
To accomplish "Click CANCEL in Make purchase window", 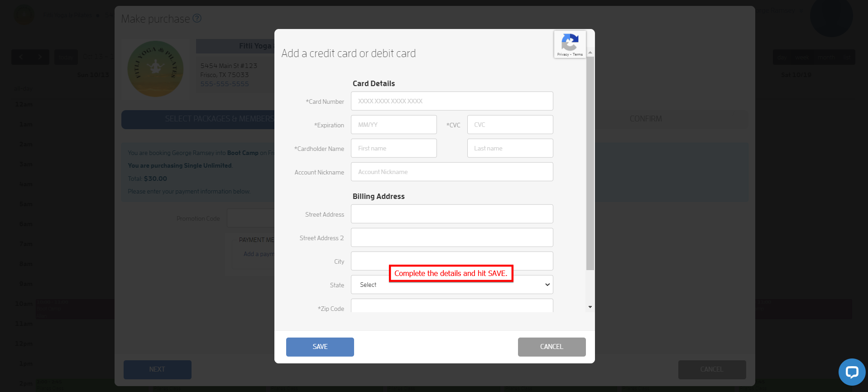I will [712, 370].
